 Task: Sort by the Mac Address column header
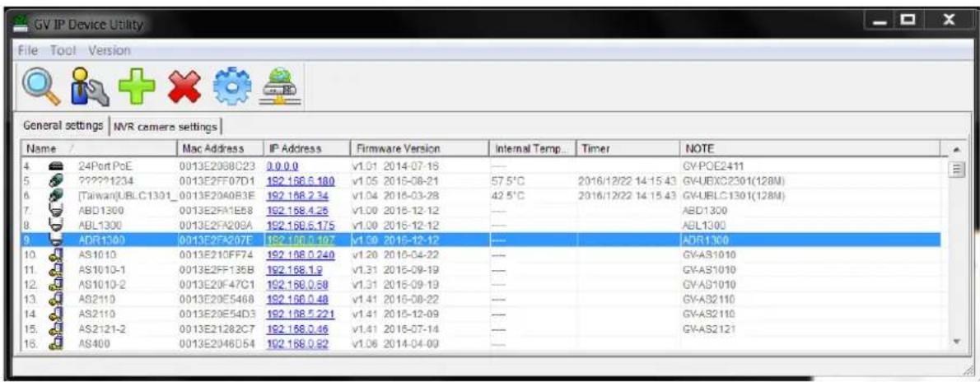pyautogui.click(x=220, y=149)
